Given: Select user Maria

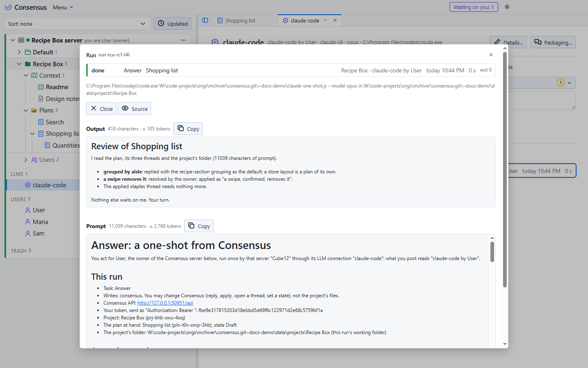Looking at the screenshot, I should click(x=40, y=222).
